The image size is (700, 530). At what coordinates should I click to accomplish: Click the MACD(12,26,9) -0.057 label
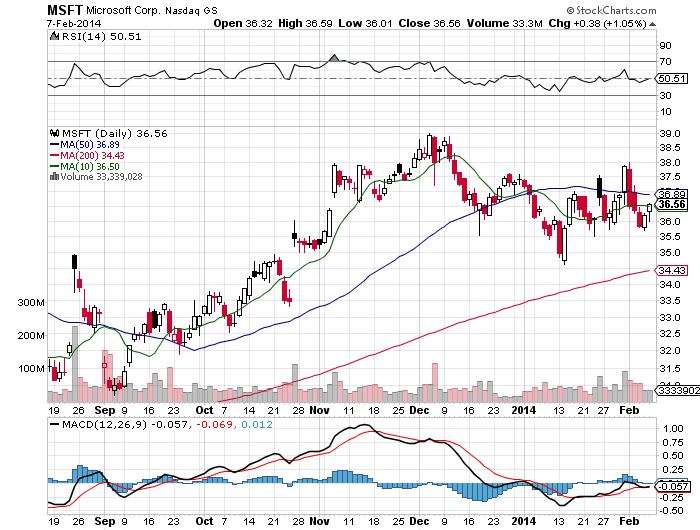(x=125, y=424)
